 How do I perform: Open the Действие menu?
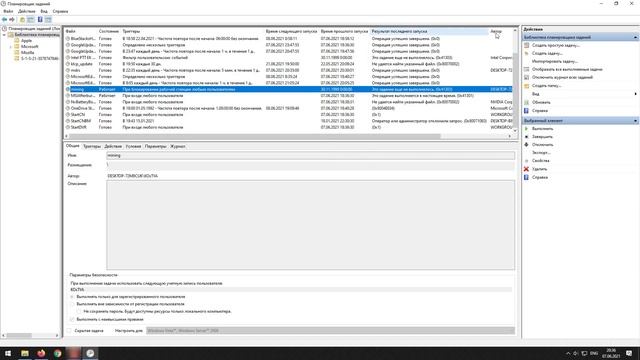[27, 11]
